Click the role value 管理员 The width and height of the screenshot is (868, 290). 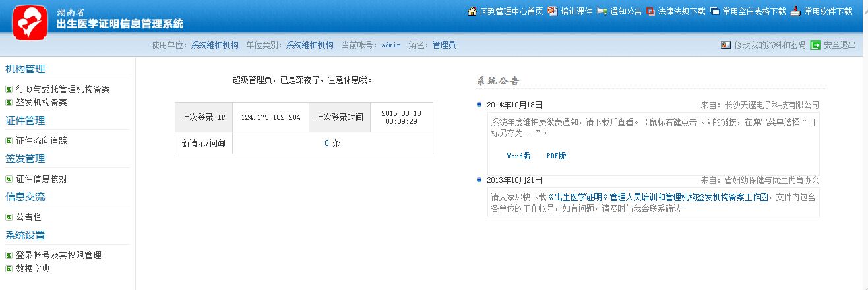tap(444, 45)
